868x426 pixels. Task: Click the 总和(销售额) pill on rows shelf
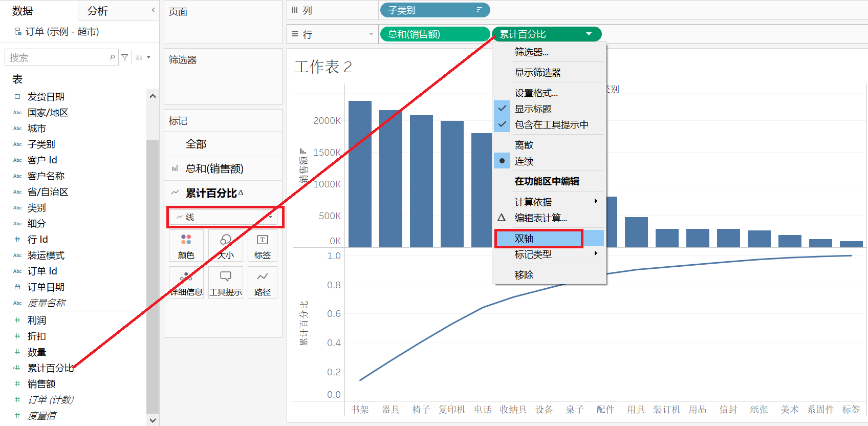point(435,34)
